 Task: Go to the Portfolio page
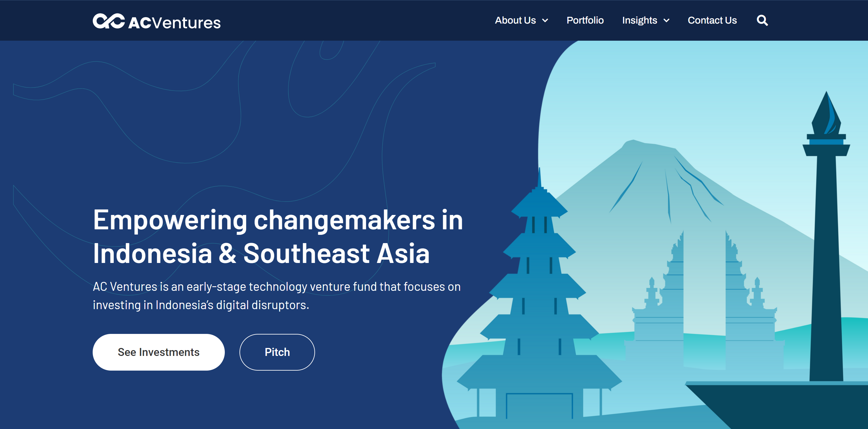point(585,20)
